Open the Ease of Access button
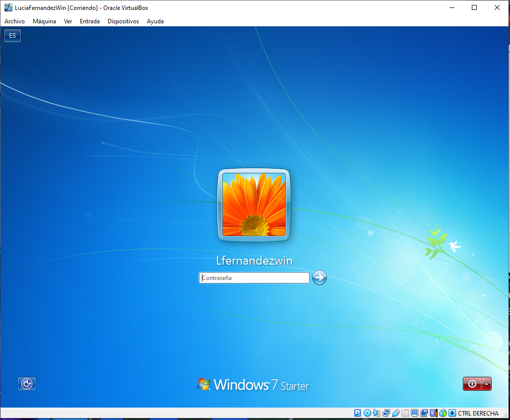Screen dimensions: 510x420 (27, 384)
